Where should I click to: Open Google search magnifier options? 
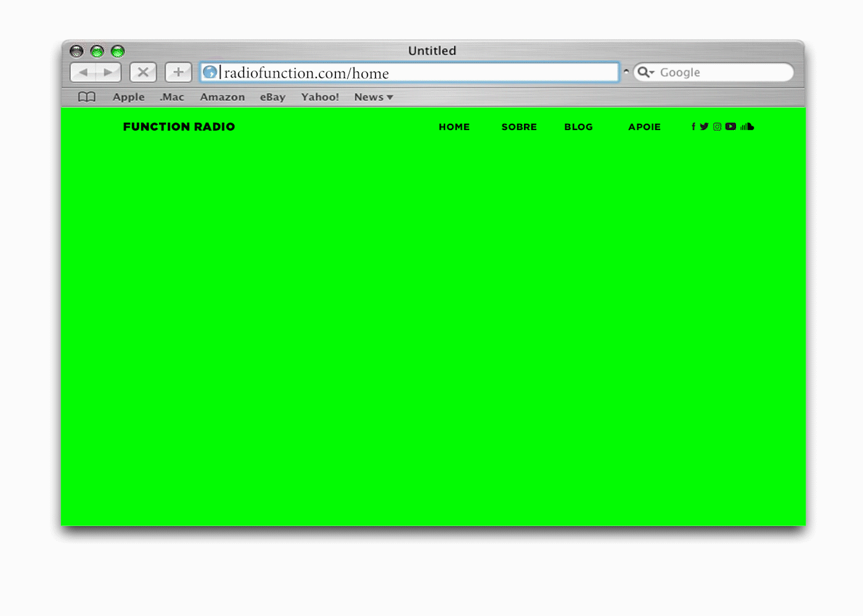645,72
